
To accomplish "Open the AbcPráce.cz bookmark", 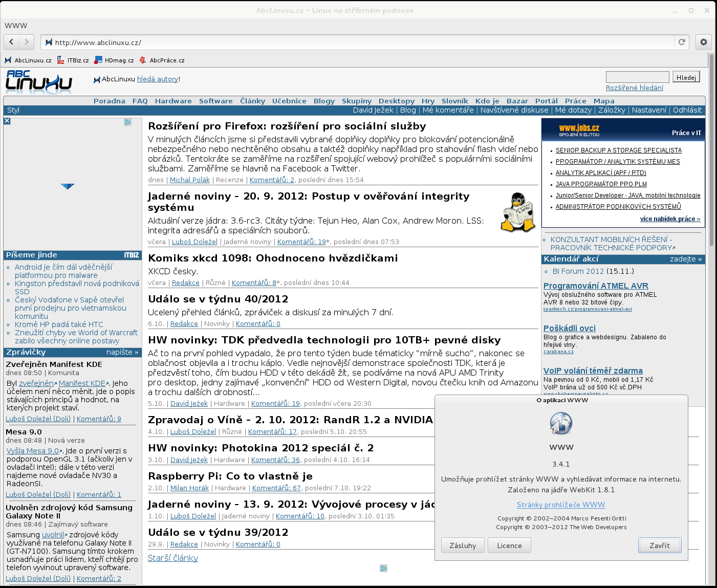I will coord(162,60).
